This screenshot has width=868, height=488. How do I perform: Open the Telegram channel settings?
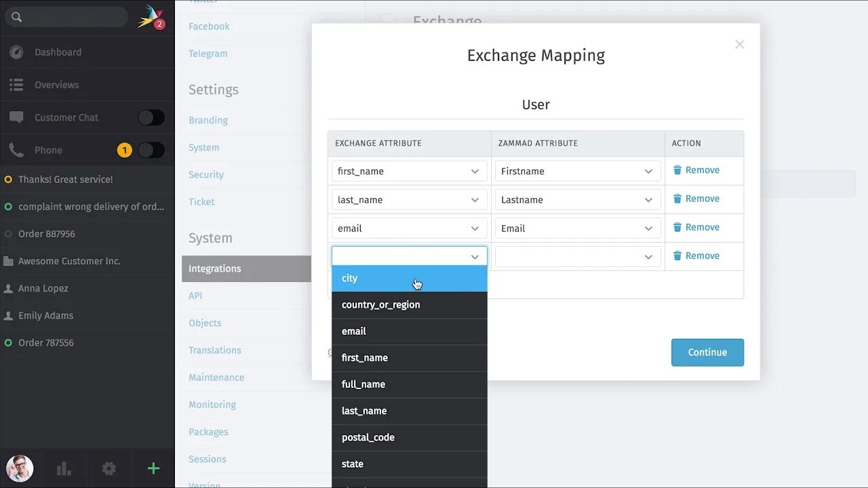208,54
